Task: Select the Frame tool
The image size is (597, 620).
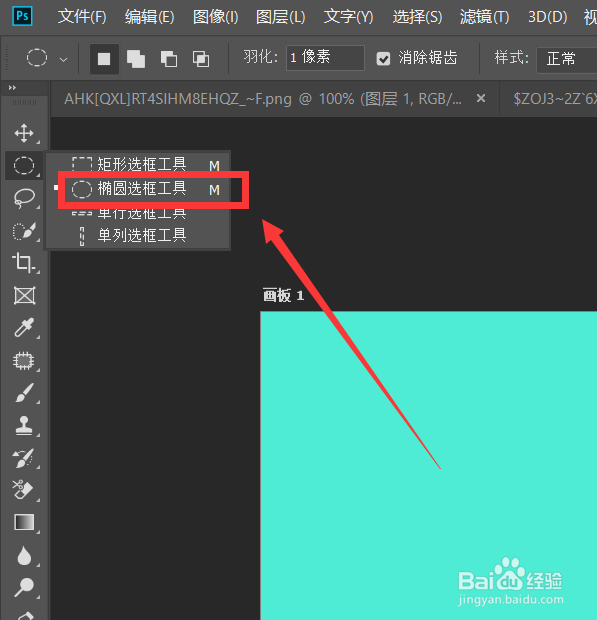Action: tap(24, 296)
